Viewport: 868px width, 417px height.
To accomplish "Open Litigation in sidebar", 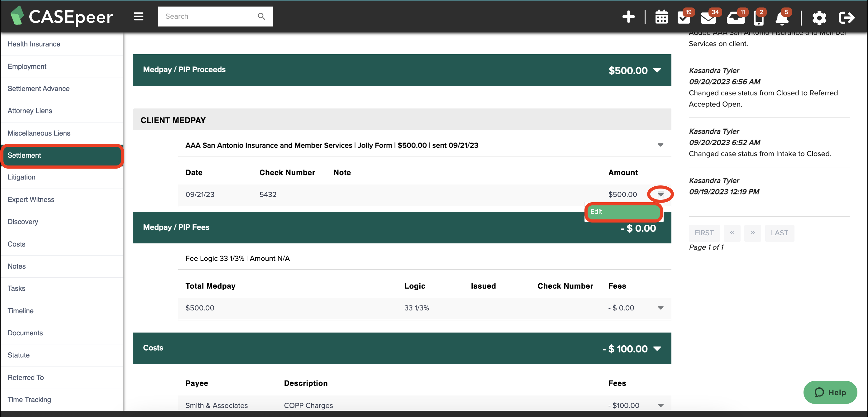I will [62, 177].
